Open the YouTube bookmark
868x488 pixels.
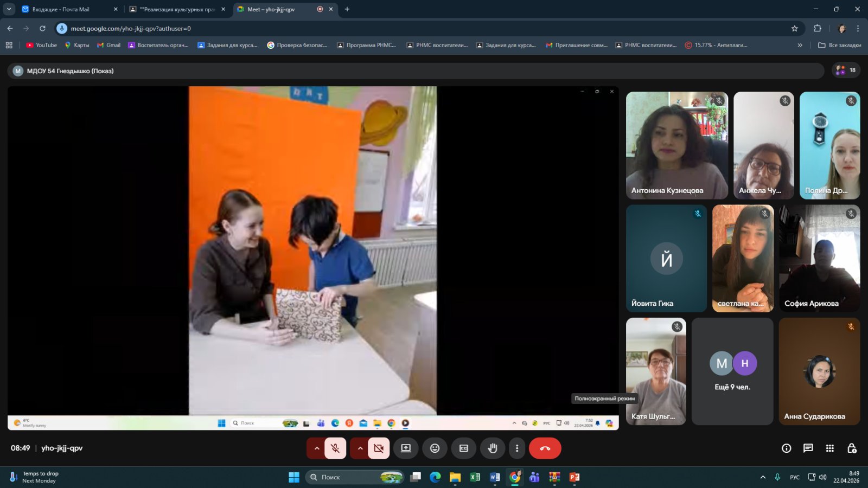42,46
